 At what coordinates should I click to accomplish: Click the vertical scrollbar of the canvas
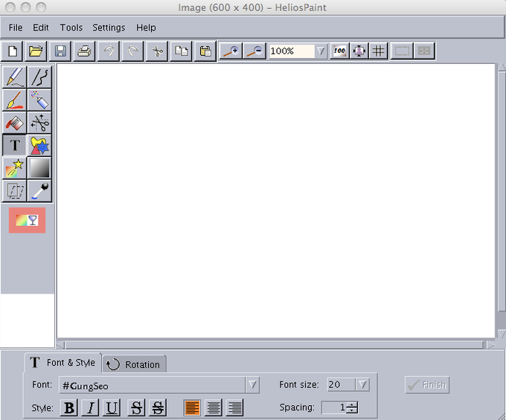(502, 192)
